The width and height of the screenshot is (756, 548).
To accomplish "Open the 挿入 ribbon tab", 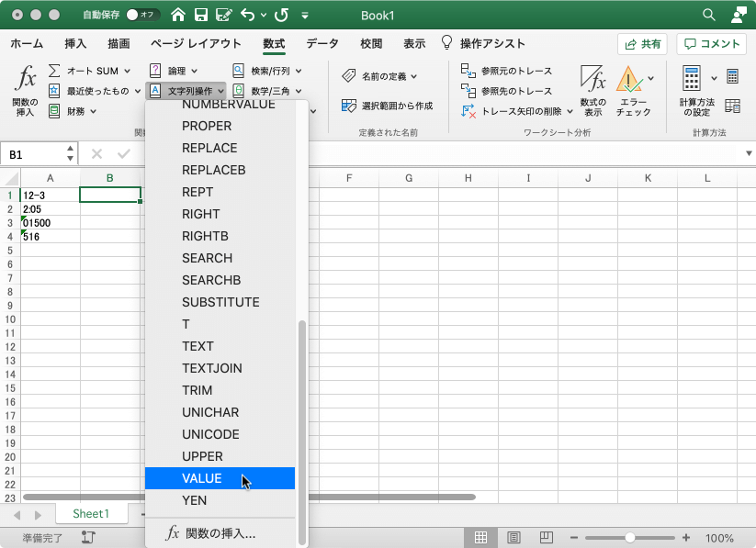I will [x=75, y=44].
